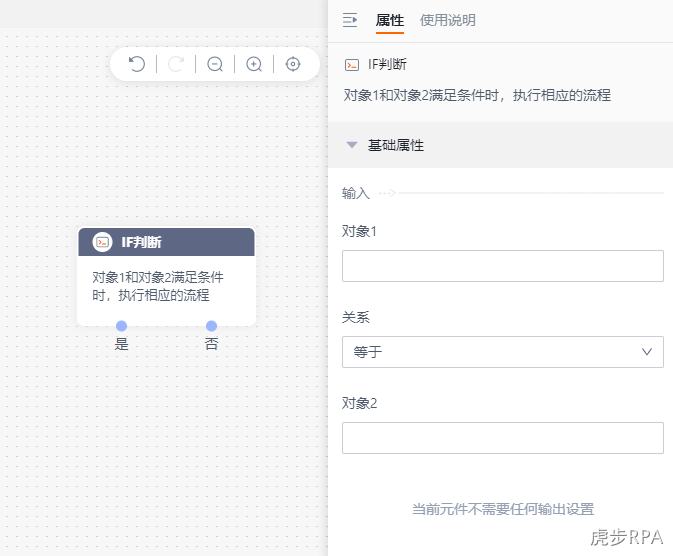
Task: Collapse the properties panel with the sidebar icon
Action: click(350, 20)
